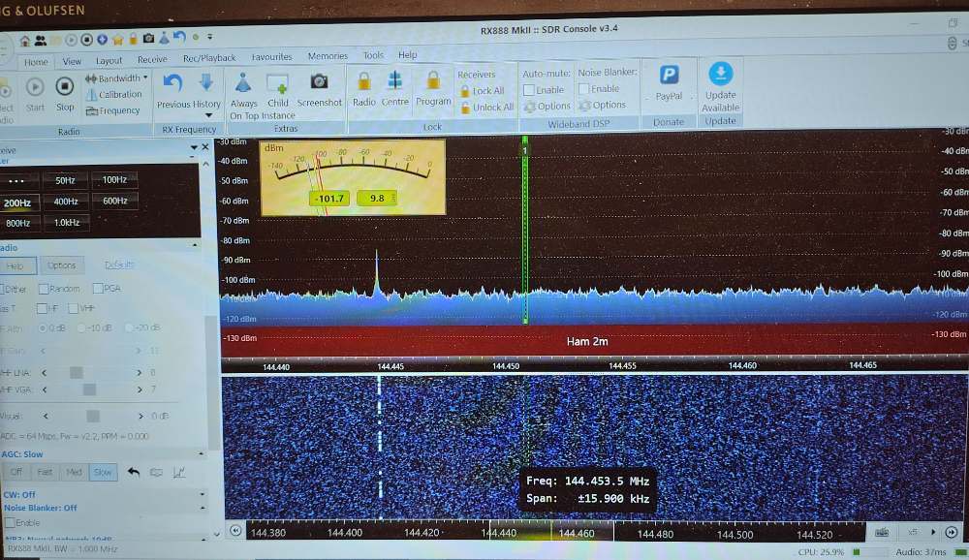Switch to the Favourites tab
This screenshot has width=969, height=560.
(x=271, y=57)
